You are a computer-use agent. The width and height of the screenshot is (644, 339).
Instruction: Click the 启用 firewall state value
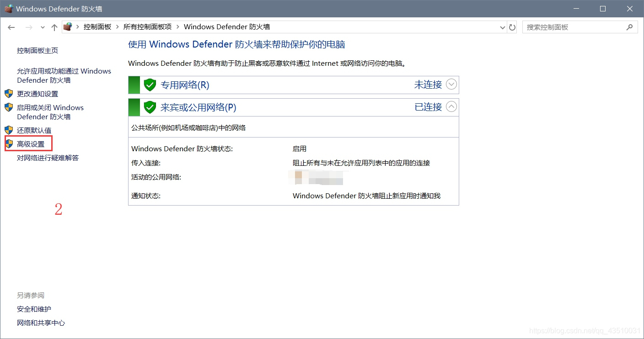coord(300,149)
